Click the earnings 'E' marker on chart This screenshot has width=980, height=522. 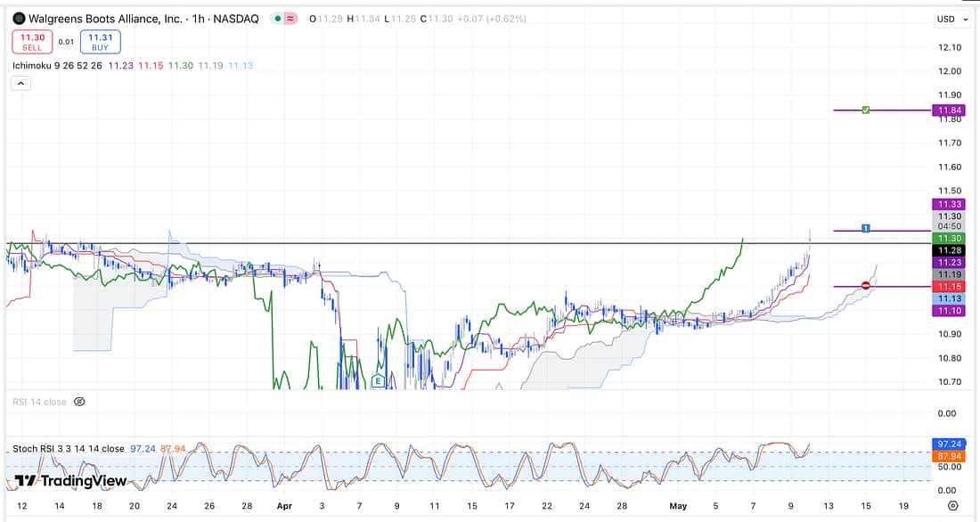click(x=378, y=381)
